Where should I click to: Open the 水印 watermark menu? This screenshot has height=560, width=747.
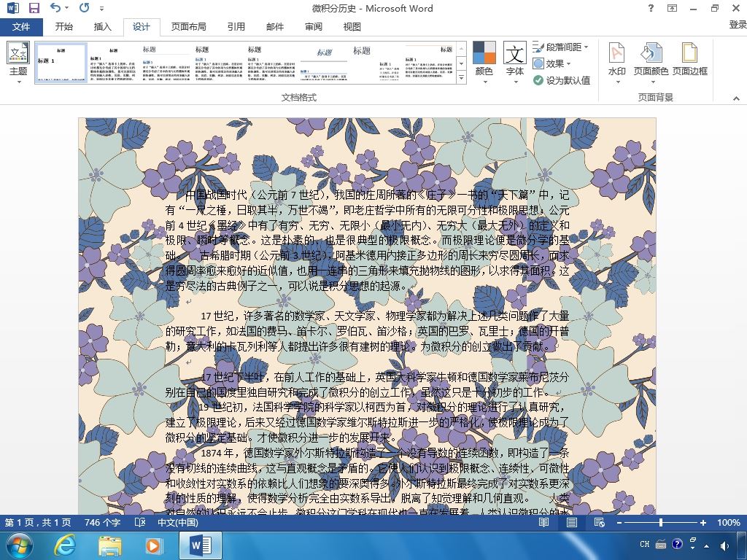(x=617, y=63)
